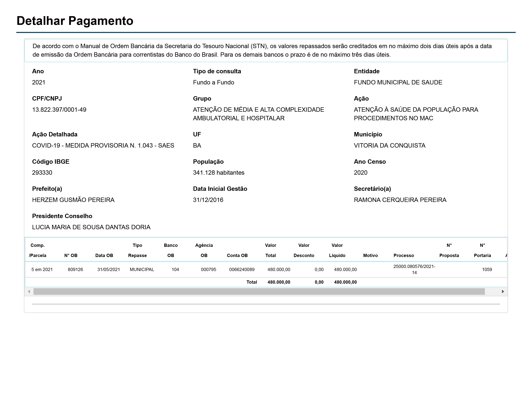Image resolution: width=532 pixels, height=411 pixels.
Task: Click the N° Portaria column header
Action: pos(482,250)
